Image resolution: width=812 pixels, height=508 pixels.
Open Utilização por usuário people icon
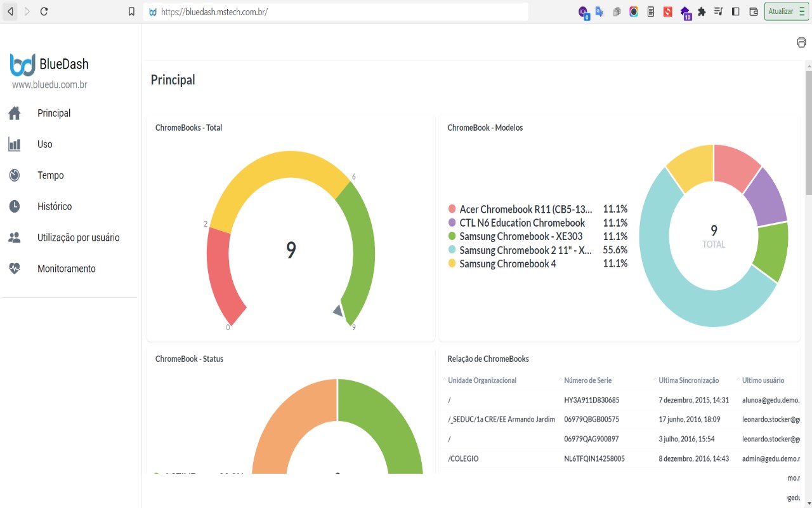point(15,237)
